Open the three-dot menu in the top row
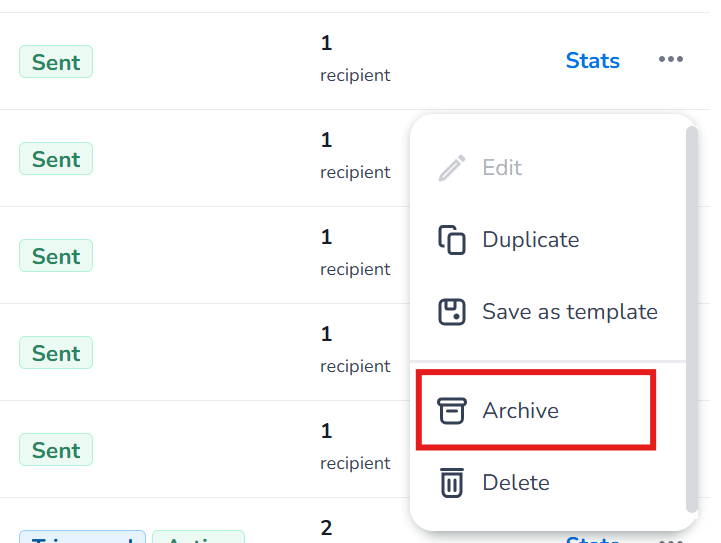This screenshot has height=543, width=721. click(x=670, y=60)
